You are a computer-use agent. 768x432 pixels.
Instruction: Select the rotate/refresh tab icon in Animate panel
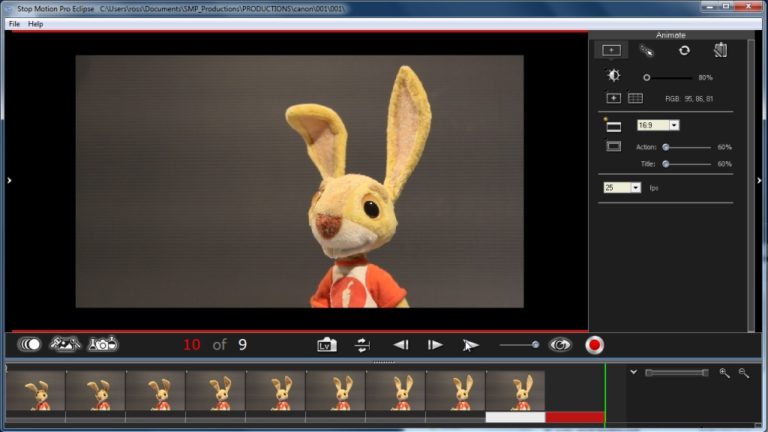[684, 50]
